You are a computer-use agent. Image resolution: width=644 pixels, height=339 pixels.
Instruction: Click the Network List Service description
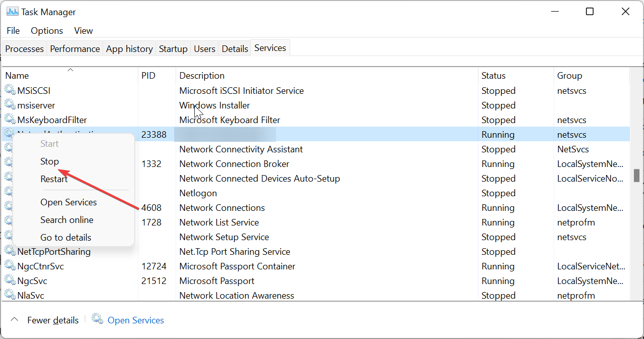(x=219, y=222)
